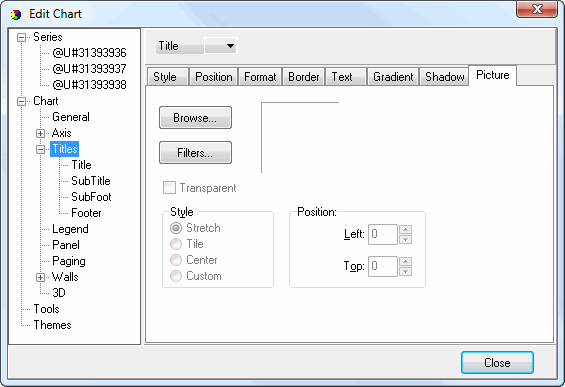This screenshot has width=565, height=387.
Task: Expand the Walls tree node
Action: (40, 277)
